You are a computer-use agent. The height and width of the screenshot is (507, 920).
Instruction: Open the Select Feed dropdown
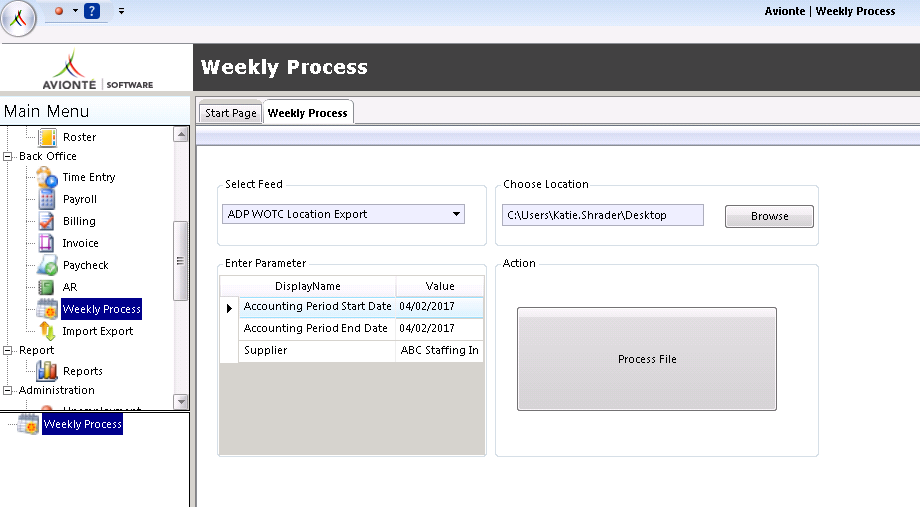pyautogui.click(x=343, y=214)
